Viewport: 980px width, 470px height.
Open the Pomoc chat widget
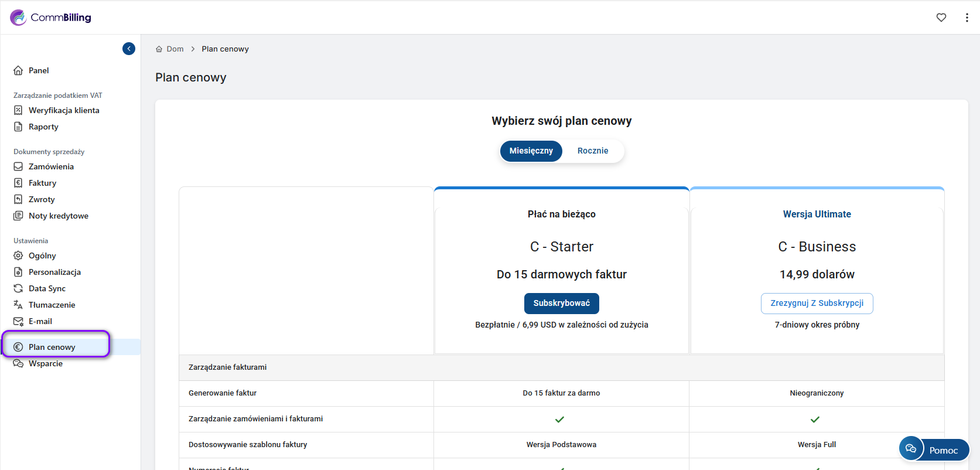[934, 449]
